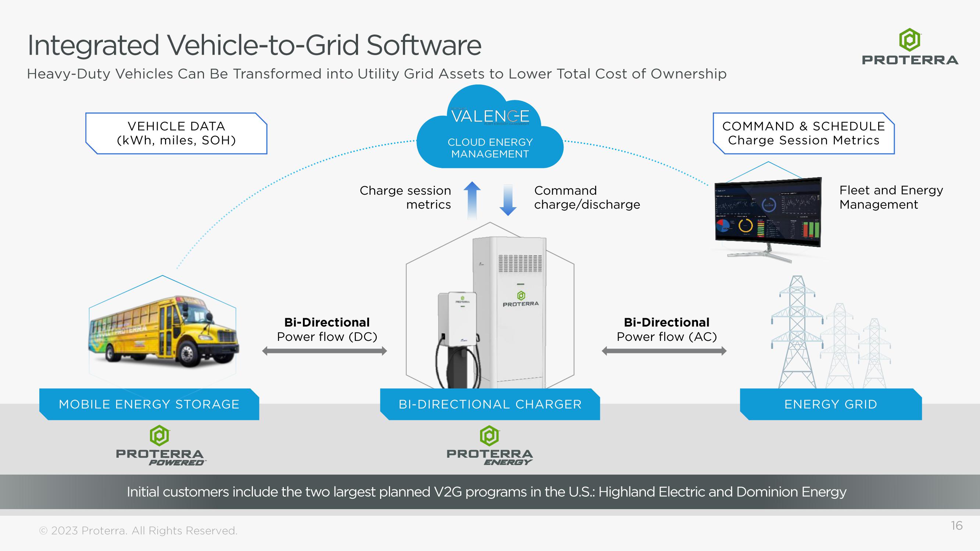Click the ENERGY GRID banner
The image size is (980, 551).
point(831,404)
